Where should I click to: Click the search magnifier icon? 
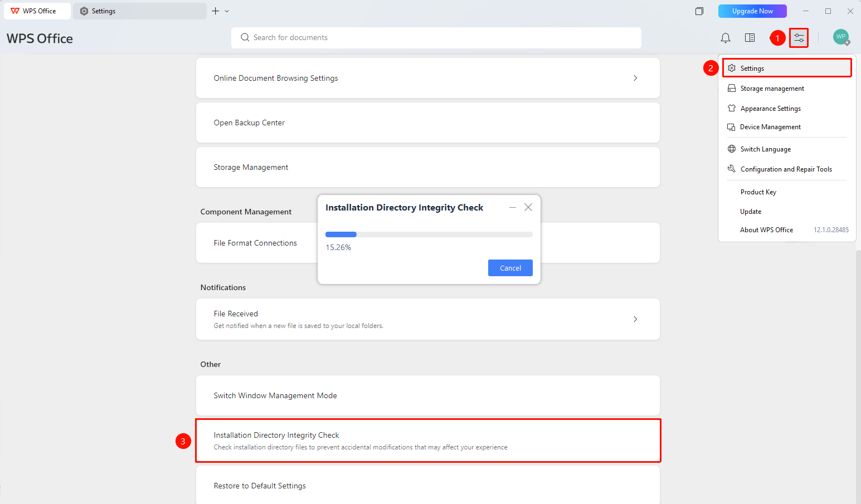pyautogui.click(x=245, y=37)
